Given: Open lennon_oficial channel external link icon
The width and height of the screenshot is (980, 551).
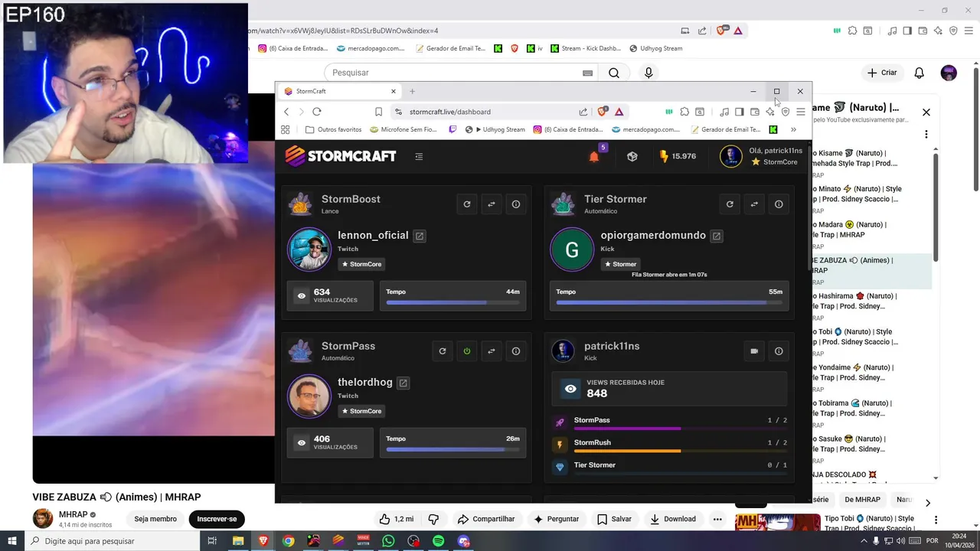Looking at the screenshot, I should [420, 236].
